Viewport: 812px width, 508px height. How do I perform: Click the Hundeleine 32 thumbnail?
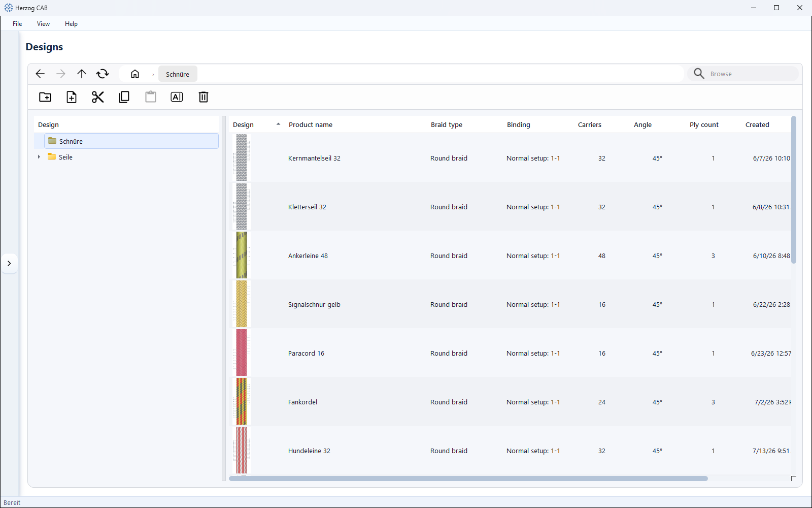point(242,451)
